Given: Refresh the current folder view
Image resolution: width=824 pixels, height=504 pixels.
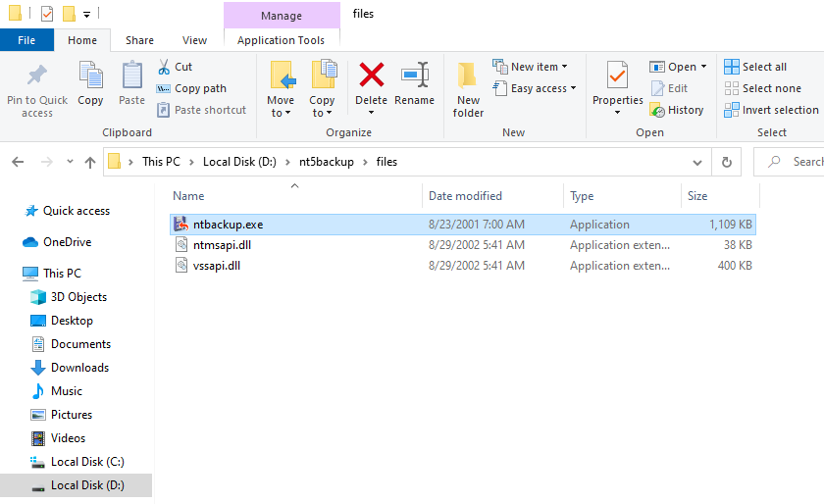Looking at the screenshot, I should 726,162.
